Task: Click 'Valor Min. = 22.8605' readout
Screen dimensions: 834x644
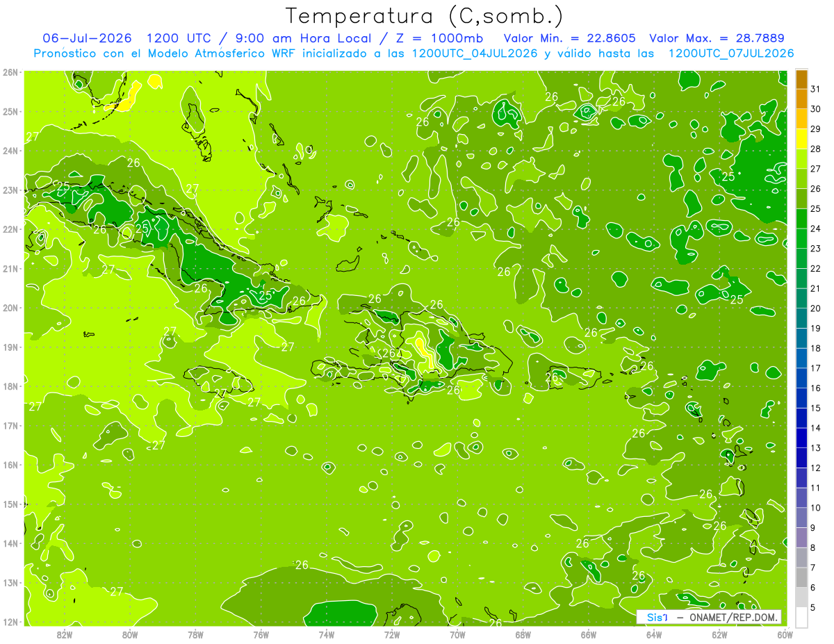Action: click(x=570, y=38)
